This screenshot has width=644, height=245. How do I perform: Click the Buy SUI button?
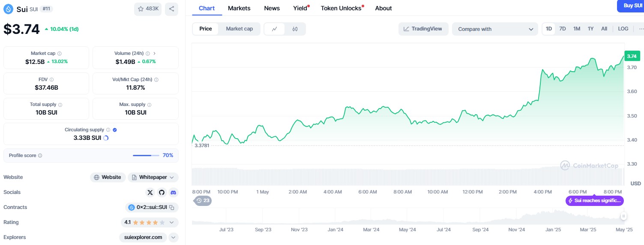click(x=631, y=6)
